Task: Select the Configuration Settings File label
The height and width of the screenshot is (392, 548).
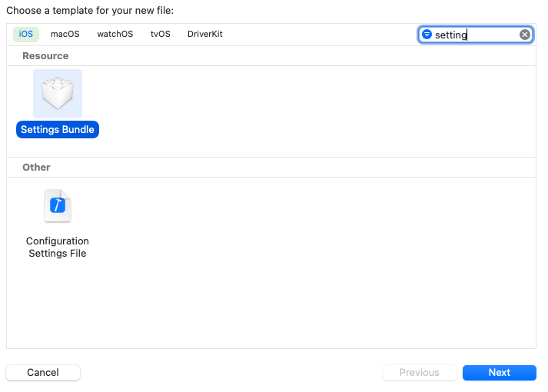Action: coord(58,247)
